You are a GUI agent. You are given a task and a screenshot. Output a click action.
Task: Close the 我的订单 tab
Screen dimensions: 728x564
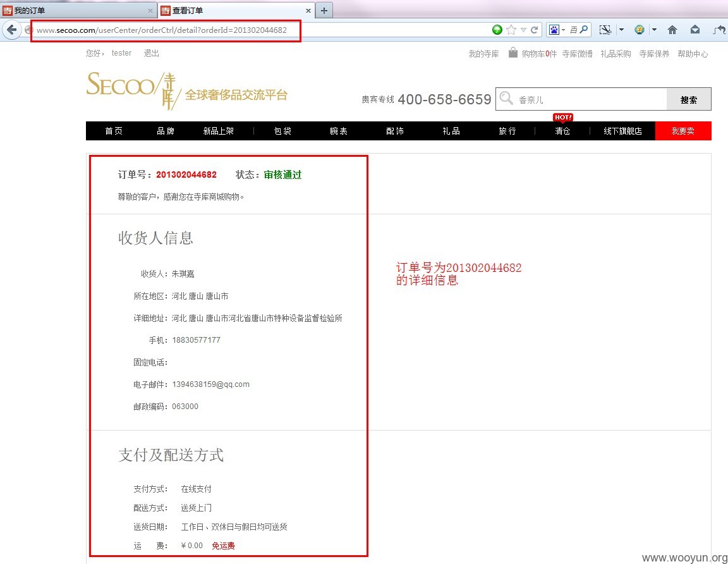click(150, 10)
